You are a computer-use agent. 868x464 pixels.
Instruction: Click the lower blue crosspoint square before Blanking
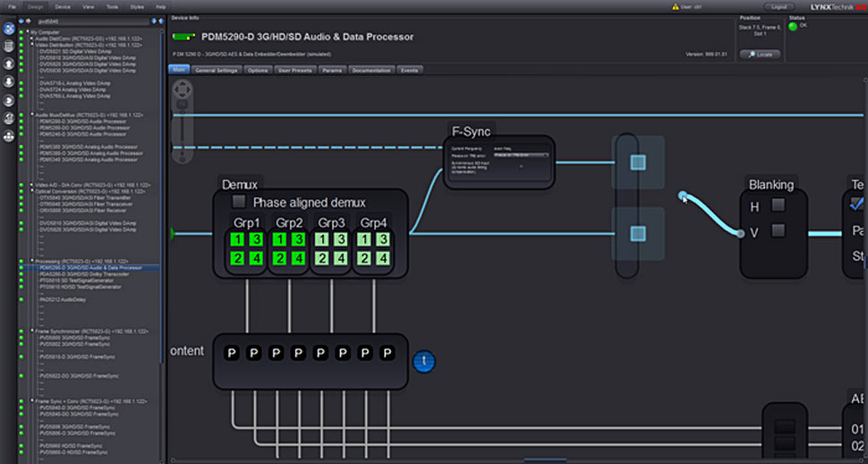[638, 234]
